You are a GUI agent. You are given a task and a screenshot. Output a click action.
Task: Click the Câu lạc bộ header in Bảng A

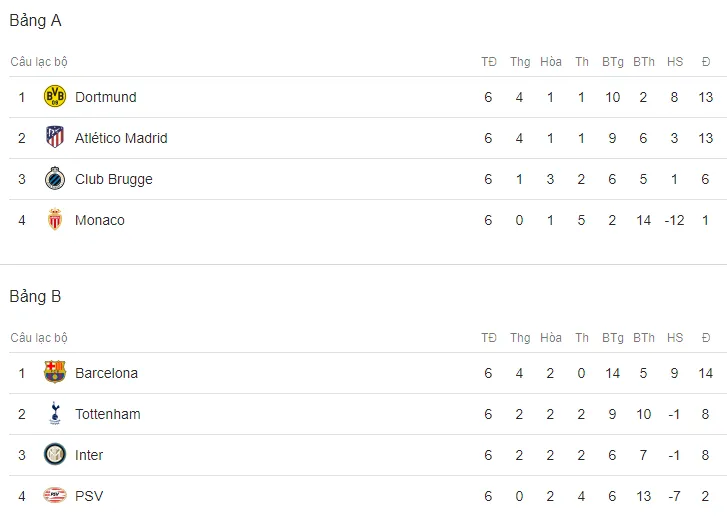(39, 62)
